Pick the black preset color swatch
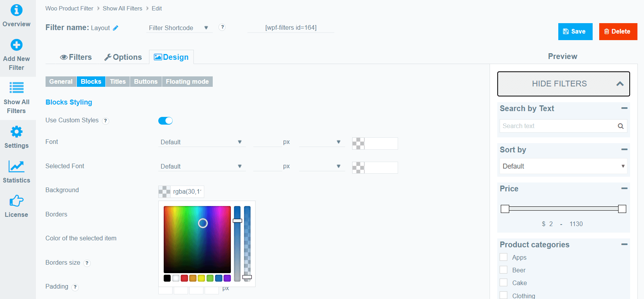Image resolution: width=644 pixels, height=299 pixels. coord(167,278)
